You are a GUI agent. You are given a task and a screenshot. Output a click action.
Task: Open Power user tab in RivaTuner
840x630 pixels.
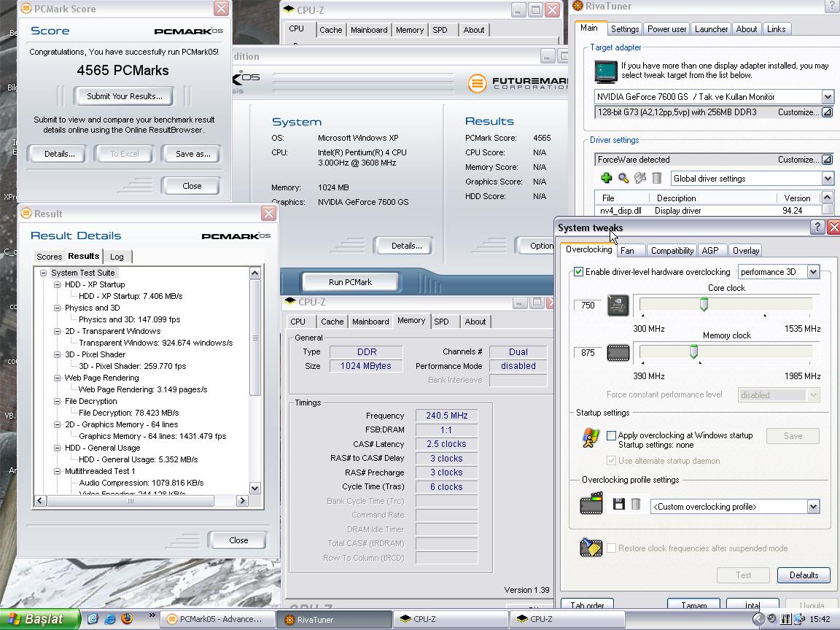(x=666, y=29)
